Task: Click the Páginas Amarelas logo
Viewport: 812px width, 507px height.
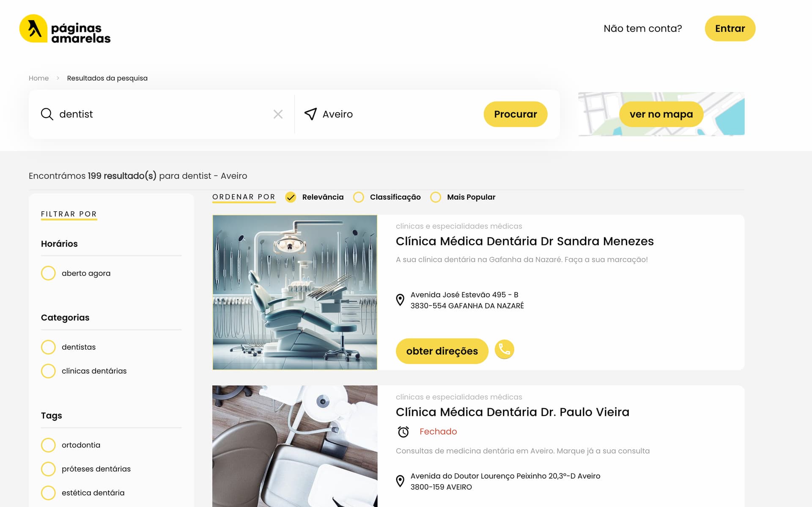Action: point(65,29)
